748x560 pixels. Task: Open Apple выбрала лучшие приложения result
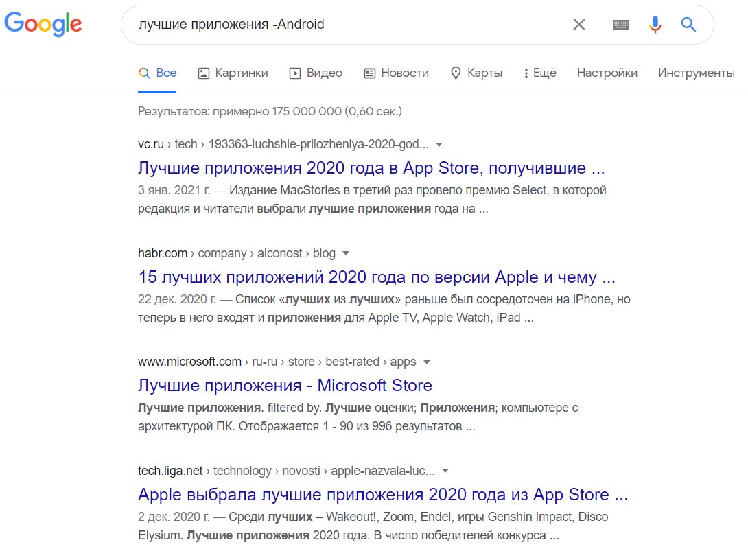click(x=383, y=495)
